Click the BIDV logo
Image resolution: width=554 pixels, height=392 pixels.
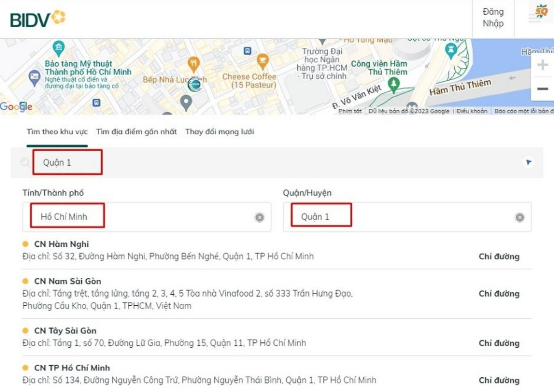point(38,18)
